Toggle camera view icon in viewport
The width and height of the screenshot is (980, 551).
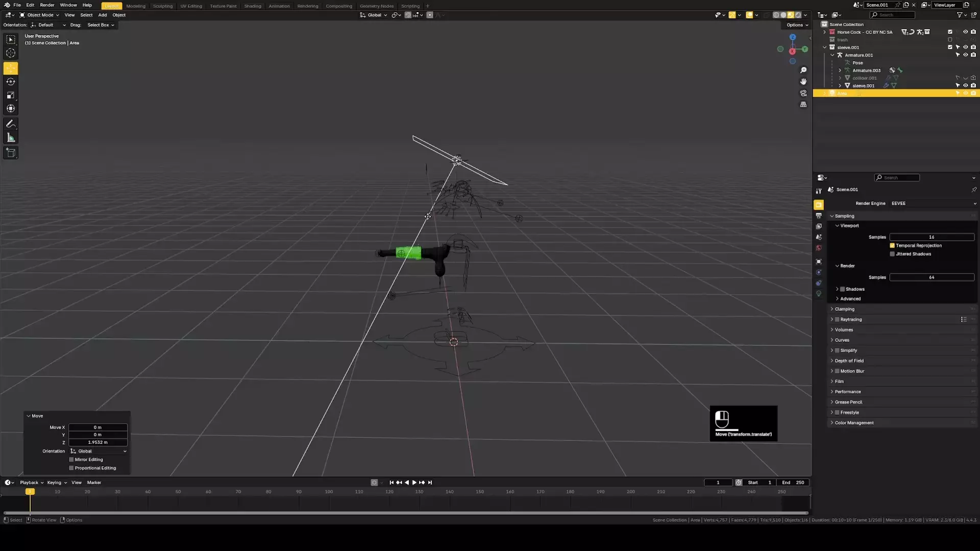[803, 93]
